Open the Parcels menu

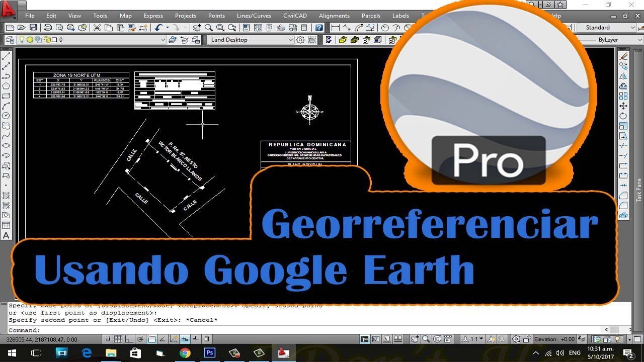pyautogui.click(x=371, y=16)
